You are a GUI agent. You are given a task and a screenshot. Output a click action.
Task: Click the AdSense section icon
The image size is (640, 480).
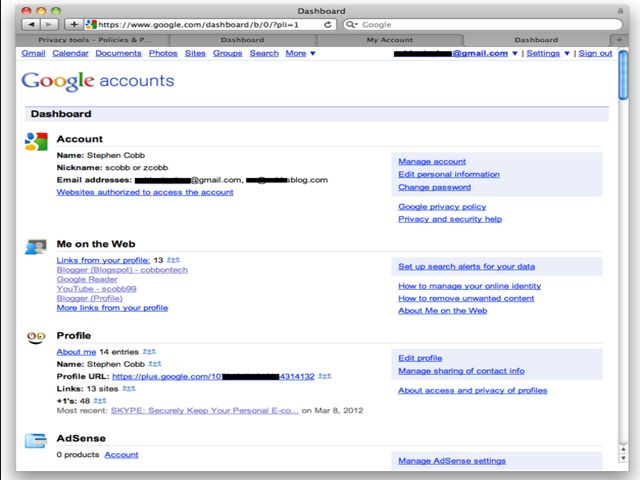(36, 441)
